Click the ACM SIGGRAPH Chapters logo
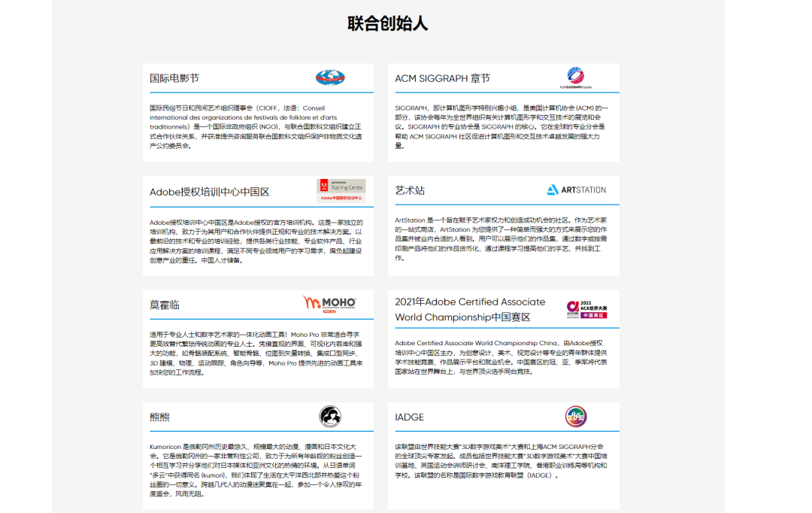The image size is (812, 513). 574,77
